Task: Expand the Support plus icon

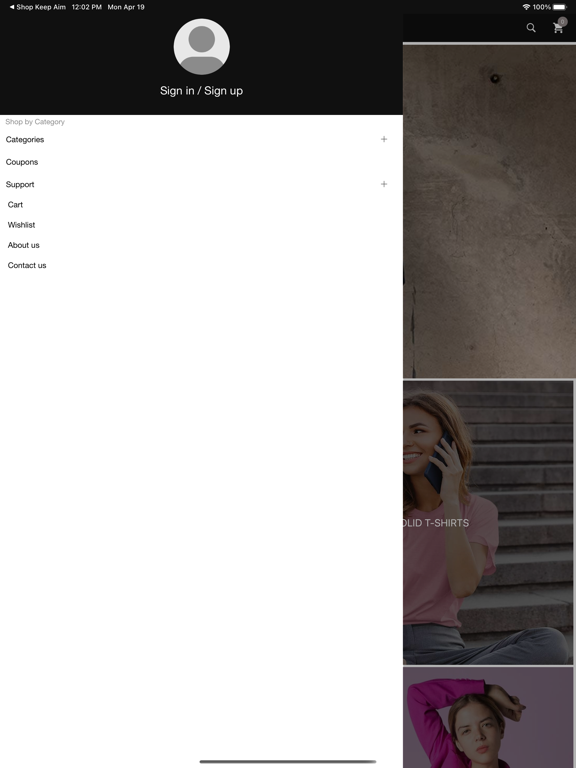Action: 384,184
